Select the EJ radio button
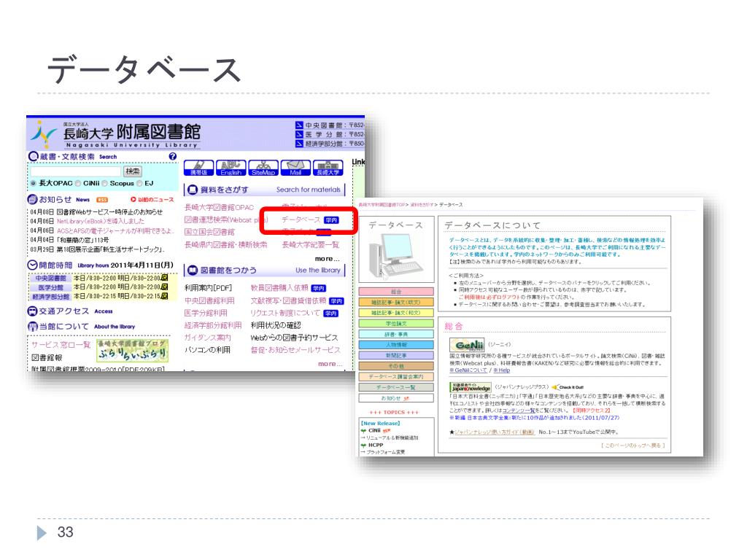747x560 pixels. coord(139,183)
